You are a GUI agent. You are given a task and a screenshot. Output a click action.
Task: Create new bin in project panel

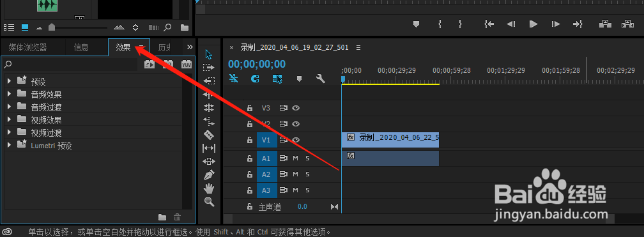point(185,27)
